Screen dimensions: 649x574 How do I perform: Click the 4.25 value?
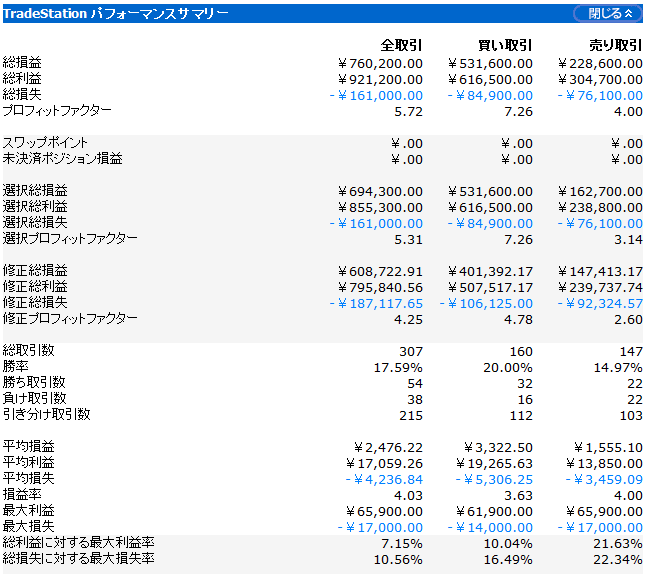click(408, 319)
